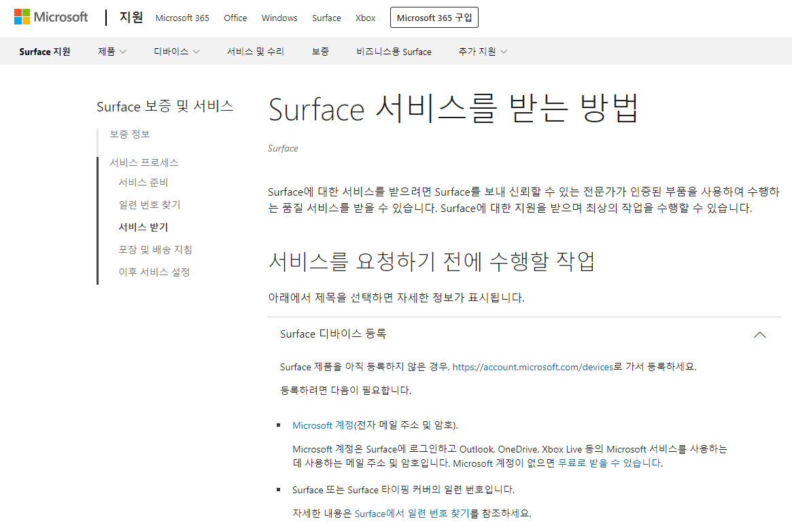Click the Surface 서비스를 받는 방법 title

[453, 109]
